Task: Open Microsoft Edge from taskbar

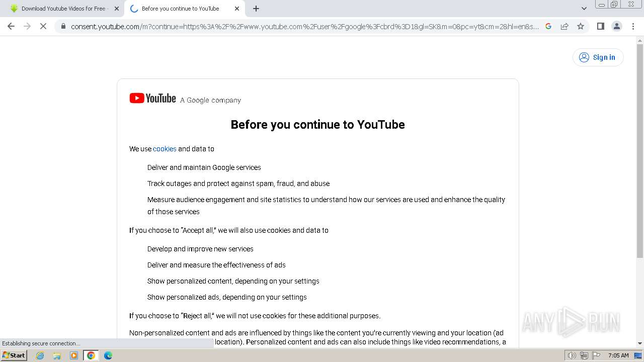Action: point(108,355)
